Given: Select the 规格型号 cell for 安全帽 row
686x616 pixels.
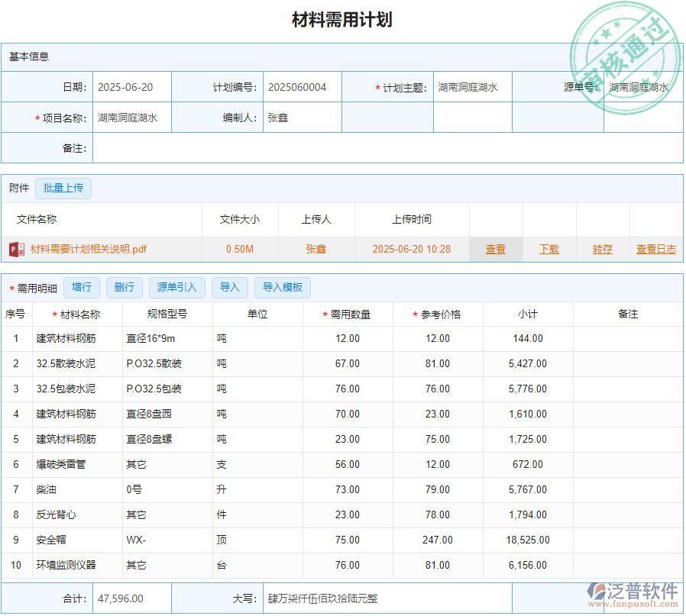Looking at the screenshot, I should click(167, 540).
